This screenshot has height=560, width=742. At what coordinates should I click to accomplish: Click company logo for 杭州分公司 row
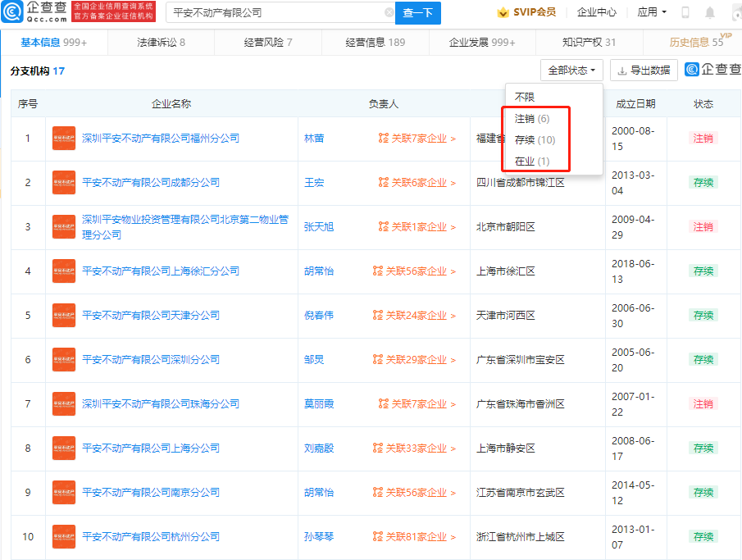[x=64, y=536]
